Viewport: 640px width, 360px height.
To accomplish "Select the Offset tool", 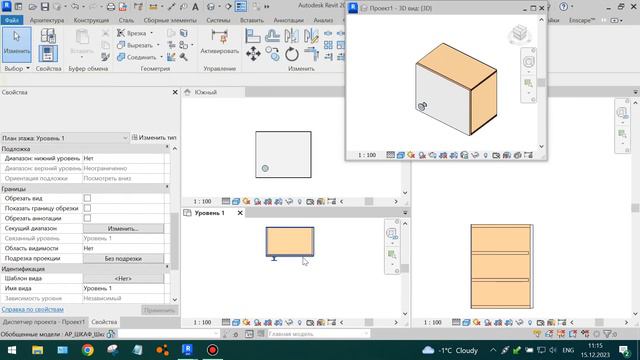I will 272,36.
